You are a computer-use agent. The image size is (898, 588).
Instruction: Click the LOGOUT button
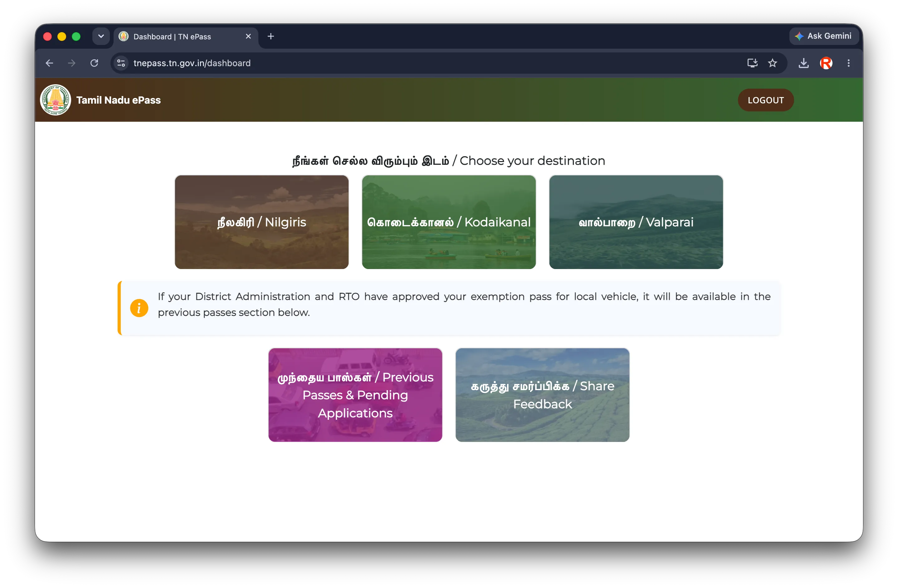coord(766,100)
